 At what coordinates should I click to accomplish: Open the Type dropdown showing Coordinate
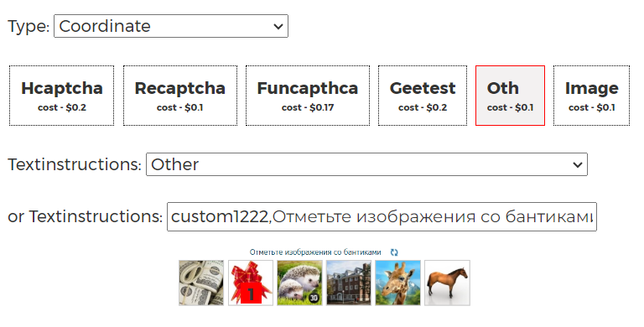click(x=171, y=26)
